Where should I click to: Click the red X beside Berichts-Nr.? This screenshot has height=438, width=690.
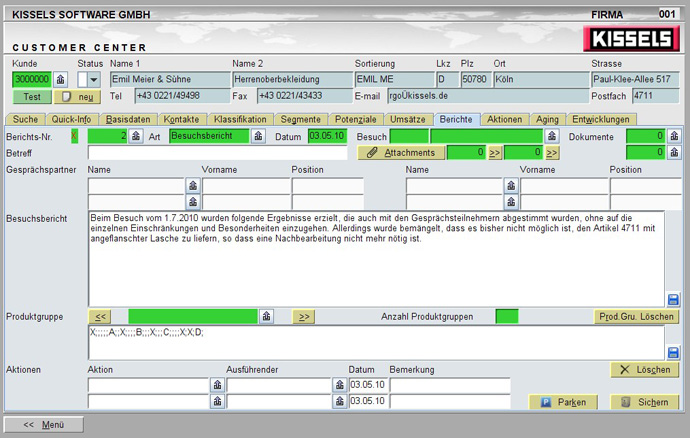tap(74, 136)
